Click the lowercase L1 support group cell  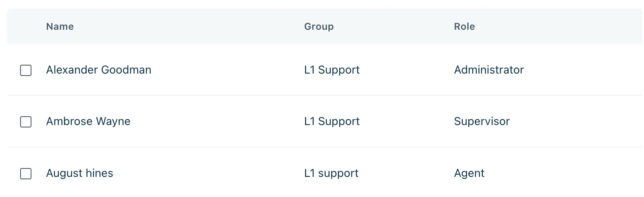(331, 173)
